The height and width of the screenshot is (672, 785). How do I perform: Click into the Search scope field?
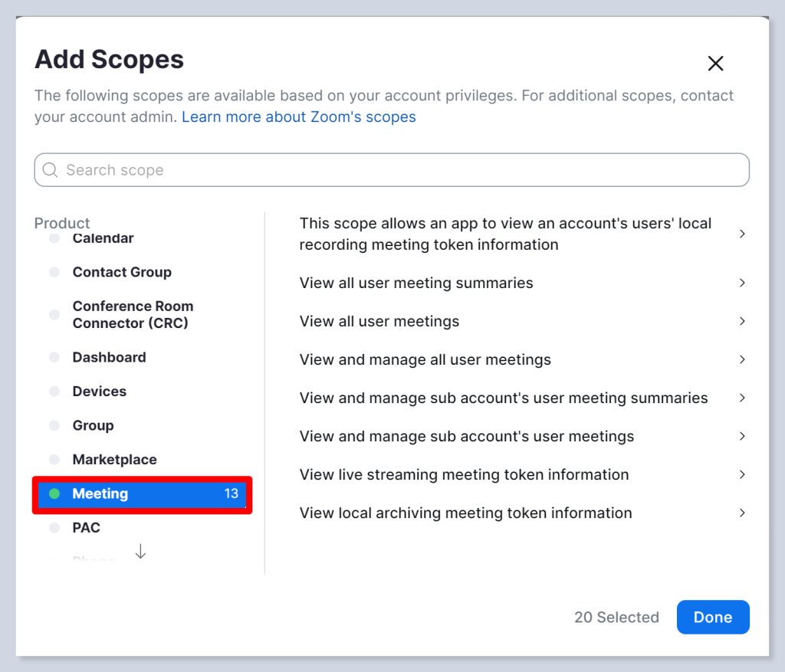tap(399, 170)
